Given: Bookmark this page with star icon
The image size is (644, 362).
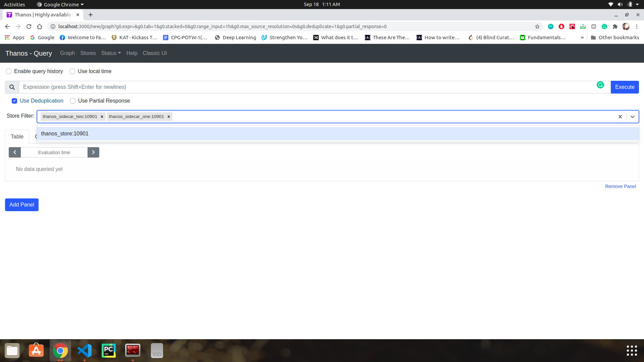Looking at the screenshot, I should pos(537,26).
